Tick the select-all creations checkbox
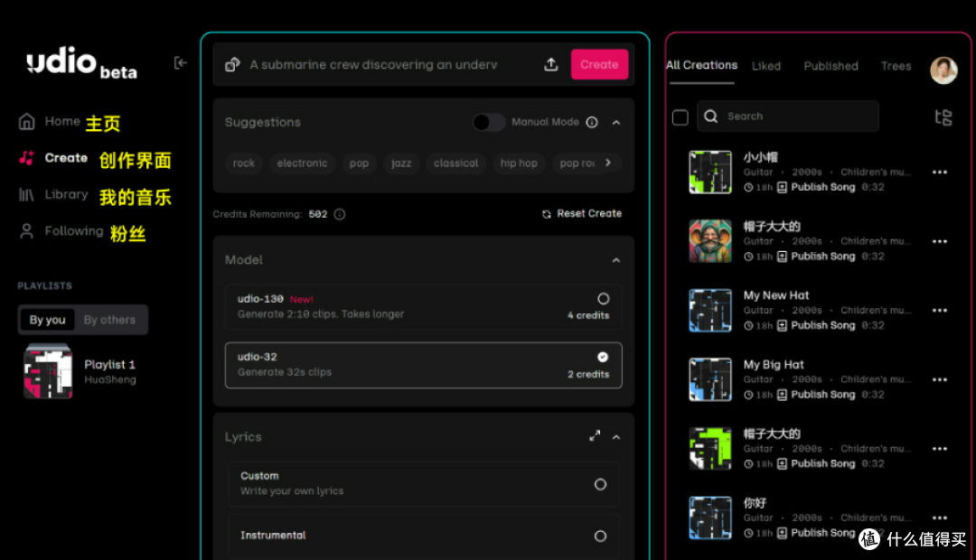The height and width of the screenshot is (560, 976). pyautogui.click(x=680, y=117)
